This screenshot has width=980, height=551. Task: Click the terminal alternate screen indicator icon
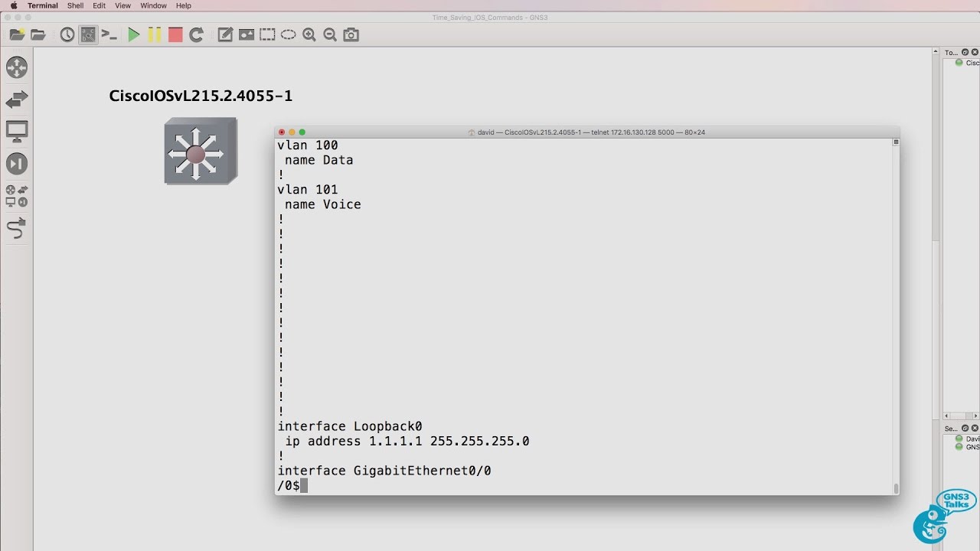tap(896, 142)
